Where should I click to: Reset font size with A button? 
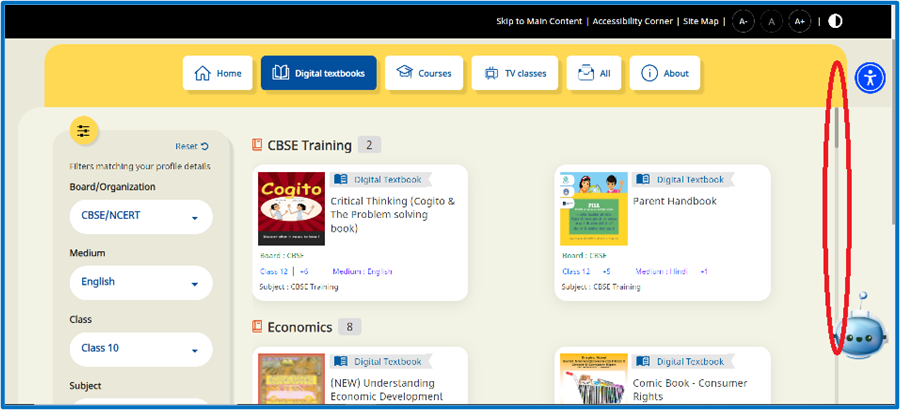(771, 21)
